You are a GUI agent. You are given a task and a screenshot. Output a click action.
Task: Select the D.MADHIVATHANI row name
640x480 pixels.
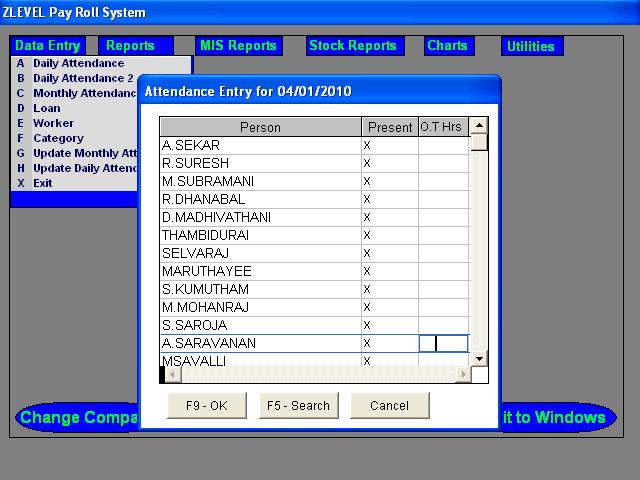click(x=216, y=217)
